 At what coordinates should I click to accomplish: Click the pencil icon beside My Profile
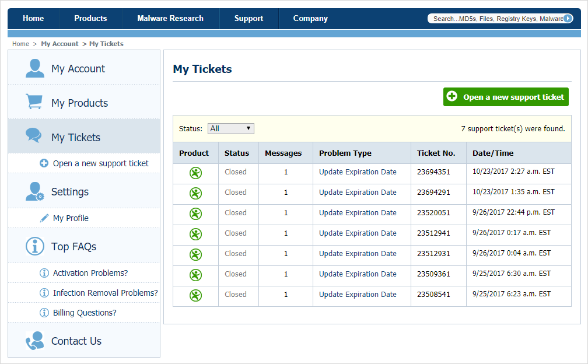click(x=44, y=218)
